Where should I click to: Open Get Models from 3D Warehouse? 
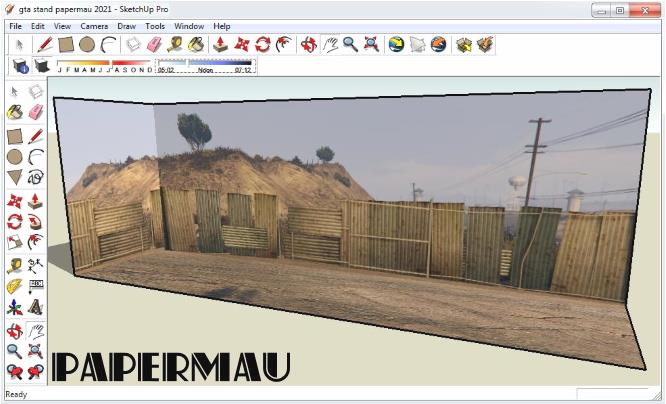coord(464,44)
